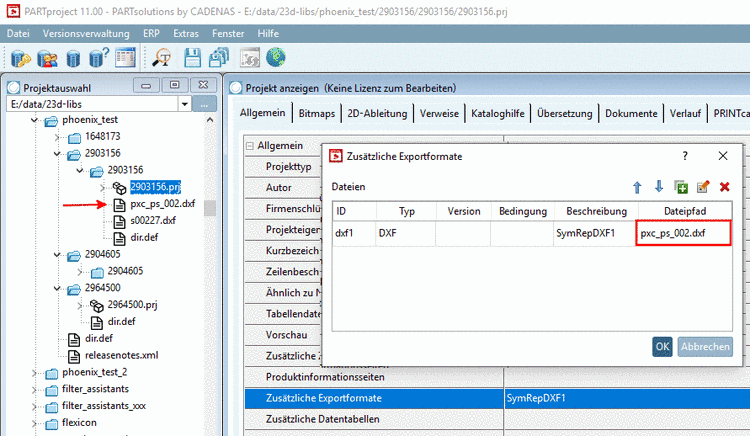750x436 pixels.
Task: Click the project tree vertical scrollbar thumb
Action: point(210,208)
